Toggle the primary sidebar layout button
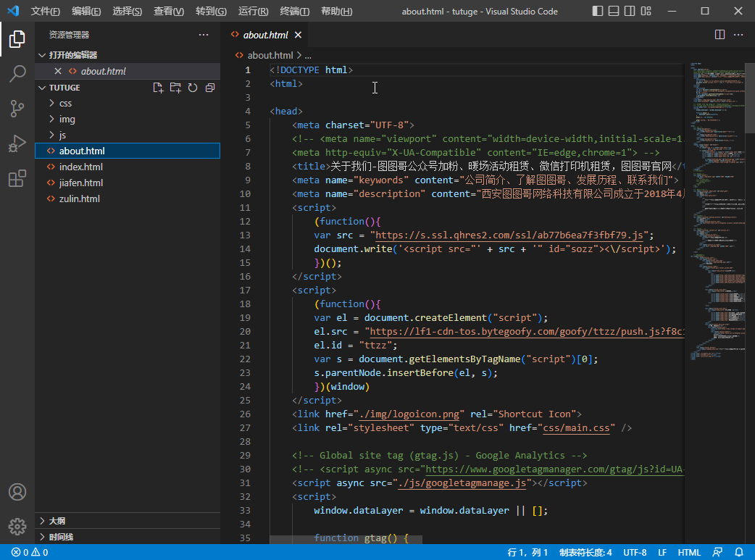The height and width of the screenshot is (560, 755). (x=597, y=11)
